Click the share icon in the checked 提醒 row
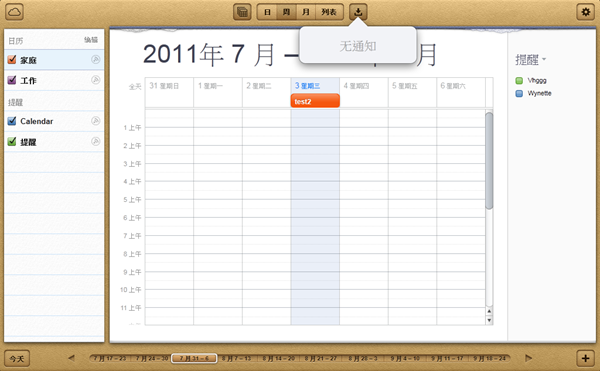The image size is (600, 371). pos(96,142)
